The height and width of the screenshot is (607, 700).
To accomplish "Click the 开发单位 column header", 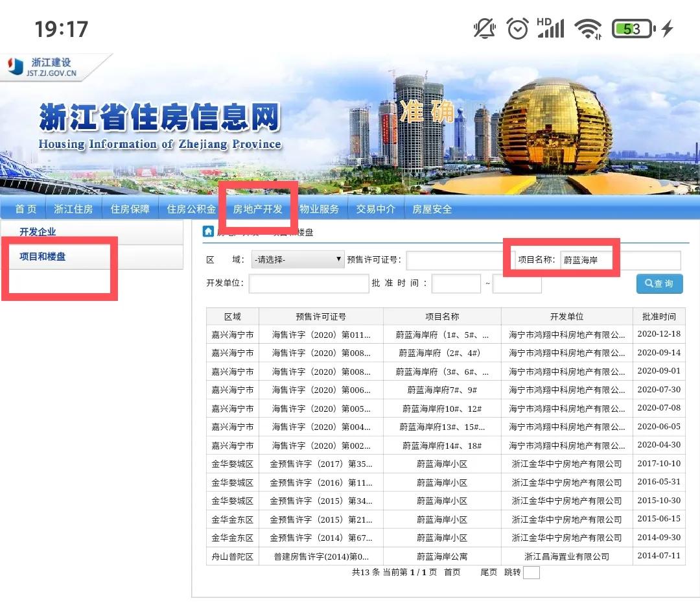I will pos(567,316).
